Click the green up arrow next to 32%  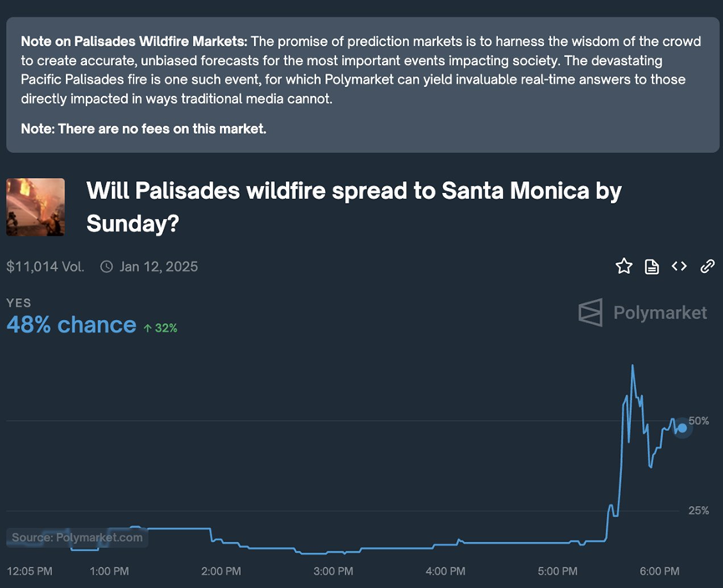[147, 328]
